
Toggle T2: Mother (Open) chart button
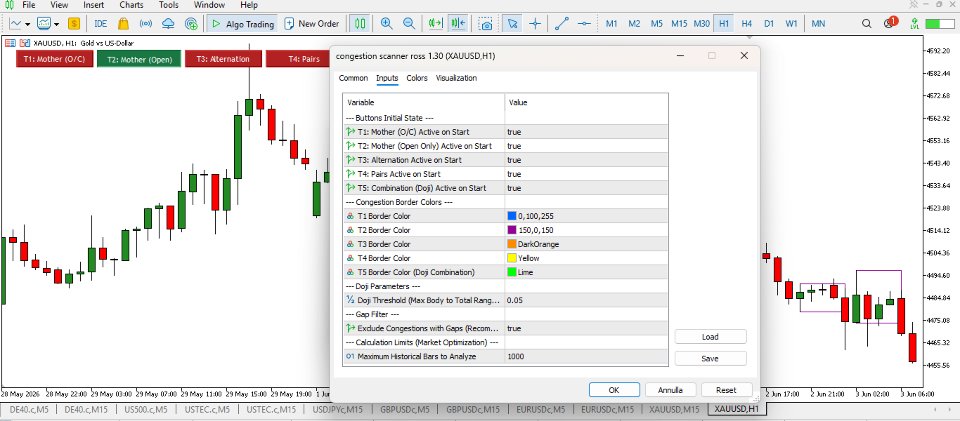click(139, 59)
